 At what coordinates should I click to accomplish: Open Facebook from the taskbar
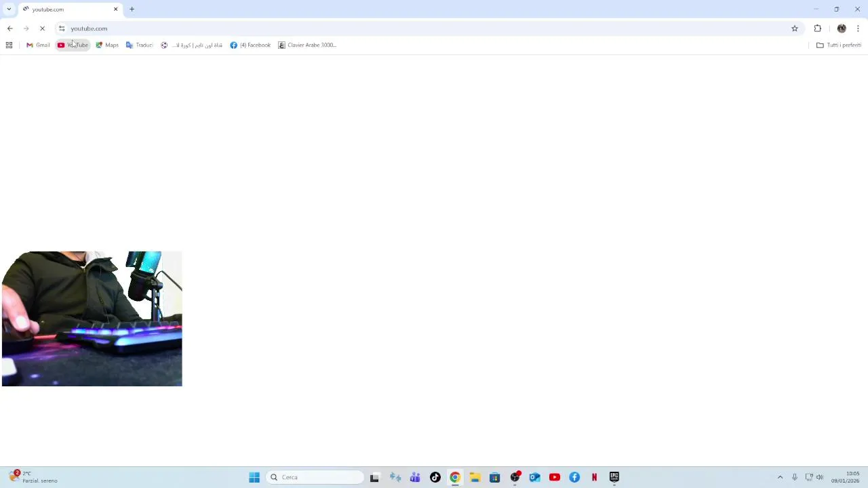point(574,477)
